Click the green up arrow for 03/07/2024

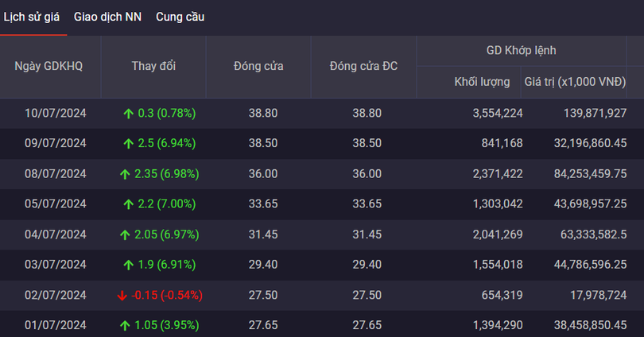[128, 265]
